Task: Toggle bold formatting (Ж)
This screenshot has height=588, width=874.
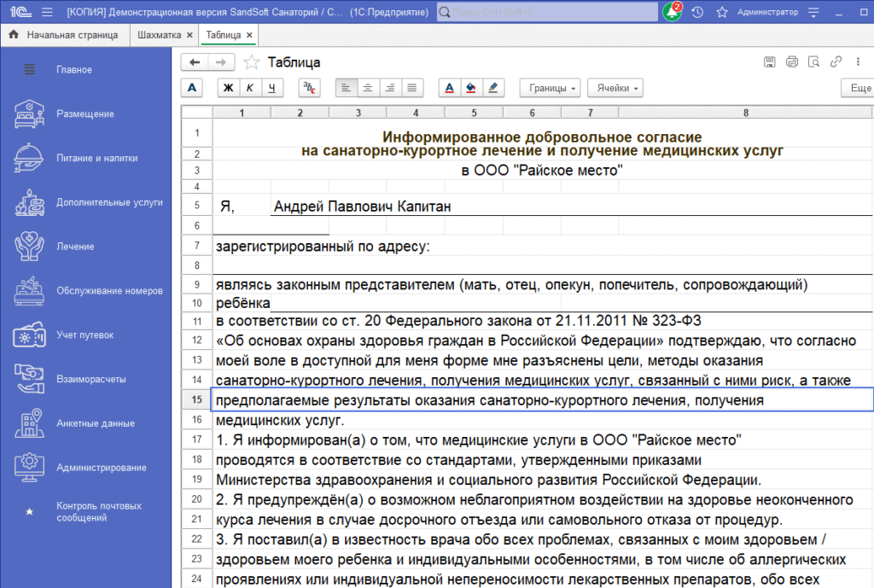Action: point(229,88)
